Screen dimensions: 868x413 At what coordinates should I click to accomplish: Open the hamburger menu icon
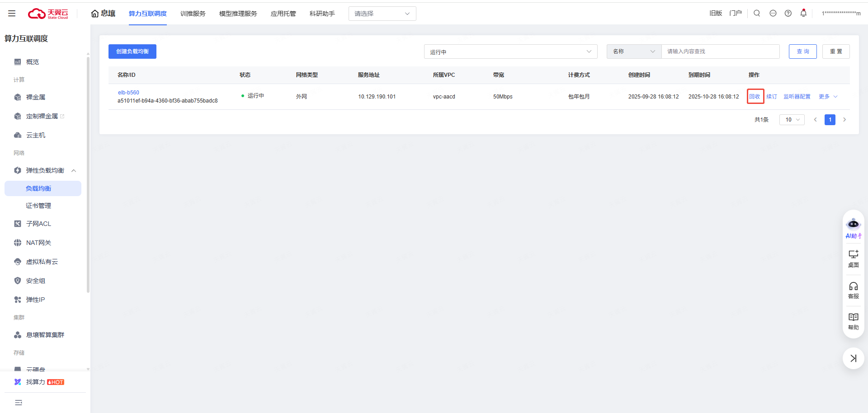click(x=12, y=14)
